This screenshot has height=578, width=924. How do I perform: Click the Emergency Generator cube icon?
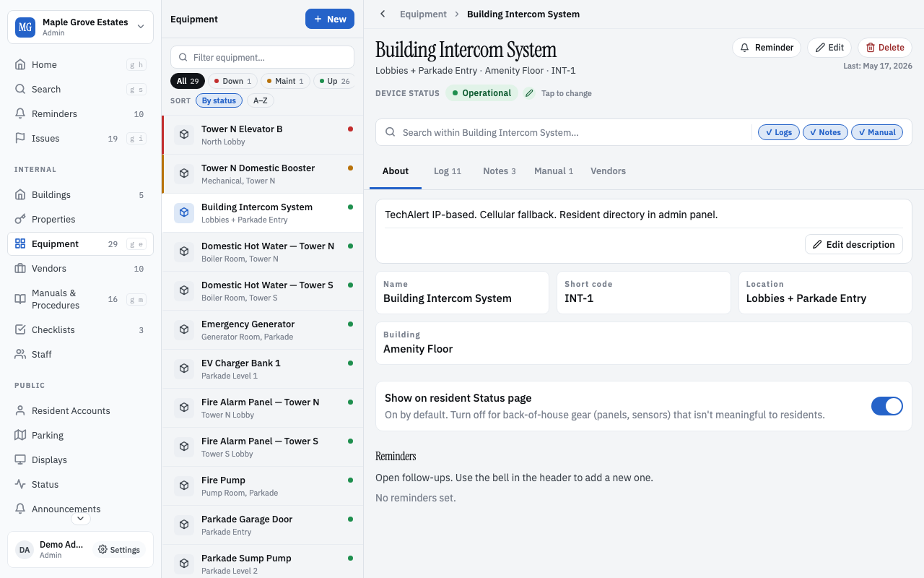(x=184, y=329)
